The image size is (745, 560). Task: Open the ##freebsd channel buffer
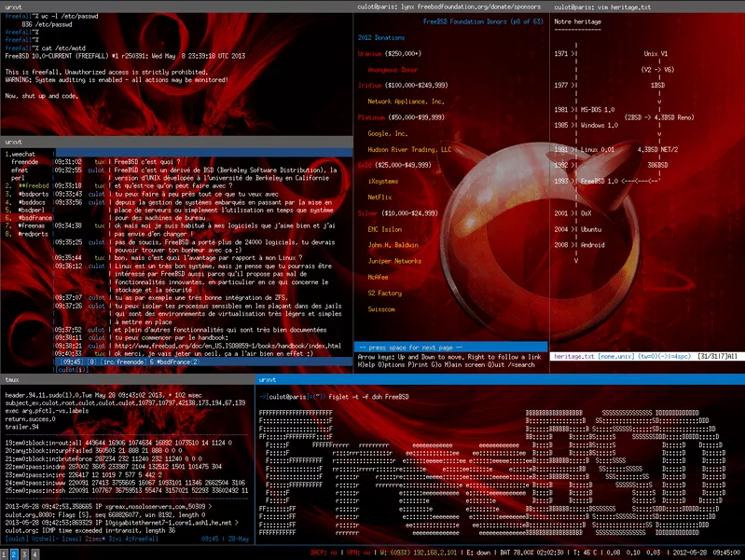[34, 185]
